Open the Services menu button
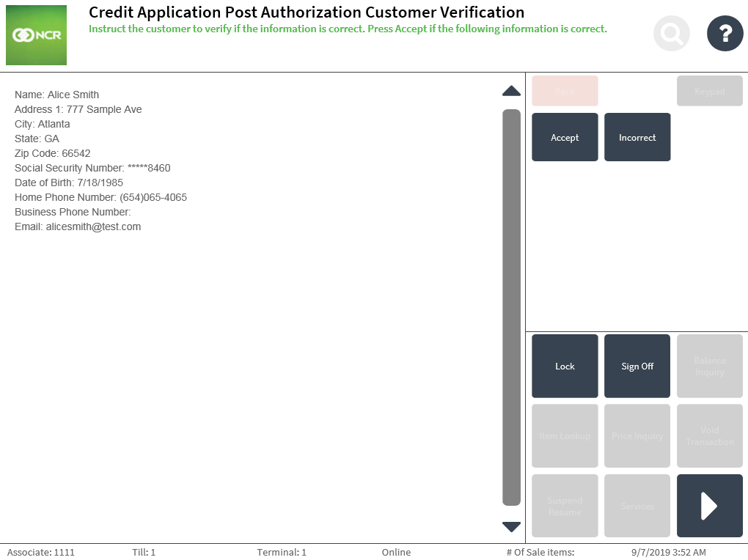The width and height of the screenshot is (748, 560). point(637,506)
